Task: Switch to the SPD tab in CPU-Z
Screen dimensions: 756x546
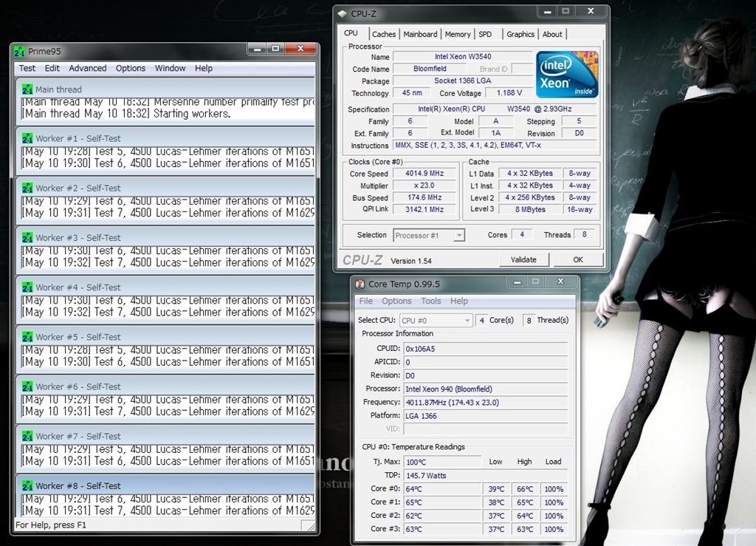Action: 485,34
